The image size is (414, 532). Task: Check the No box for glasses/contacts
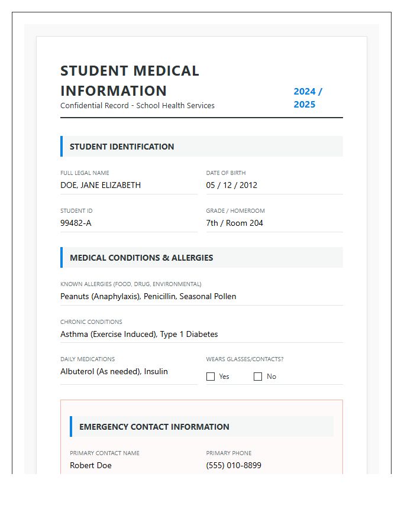pos(258,377)
